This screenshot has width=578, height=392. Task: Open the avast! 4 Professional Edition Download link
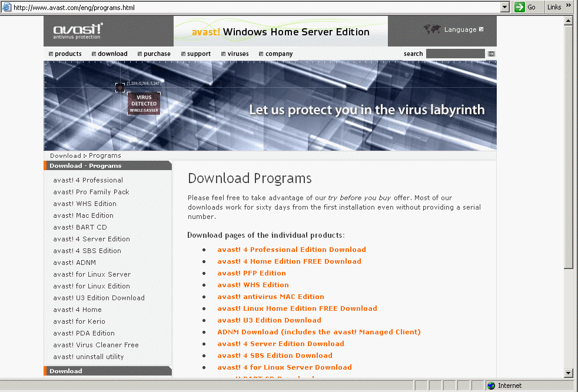(291, 249)
